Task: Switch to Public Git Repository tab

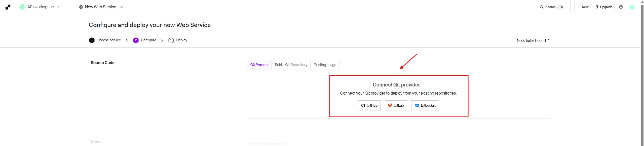Action: point(291,65)
